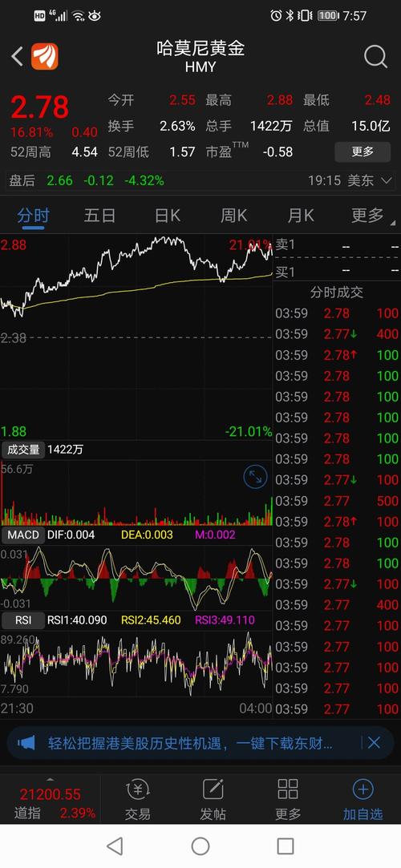The height and width of the screenshot is (868, 401).
Task: Toggle the RSI indicator label
Action: (x=22, y=620)
